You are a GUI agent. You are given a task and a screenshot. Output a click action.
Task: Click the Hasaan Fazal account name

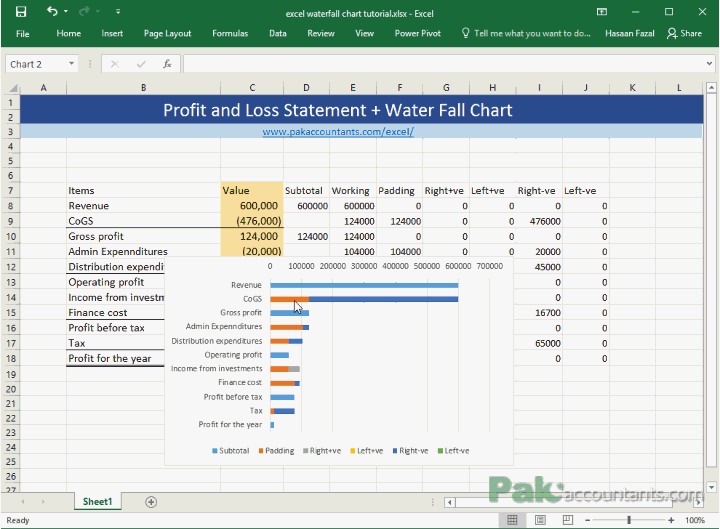coord(630,33)
